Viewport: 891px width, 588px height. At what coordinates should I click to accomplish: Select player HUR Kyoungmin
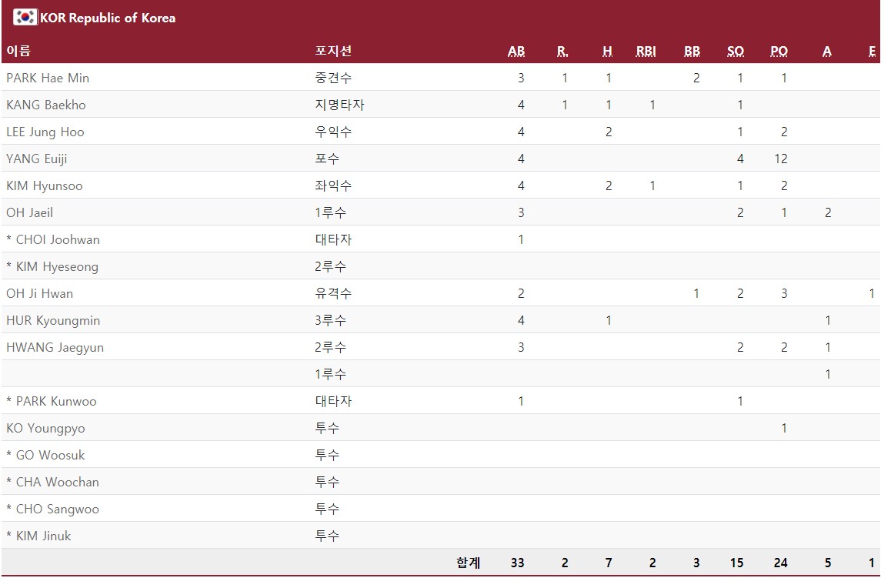[53, 320]
